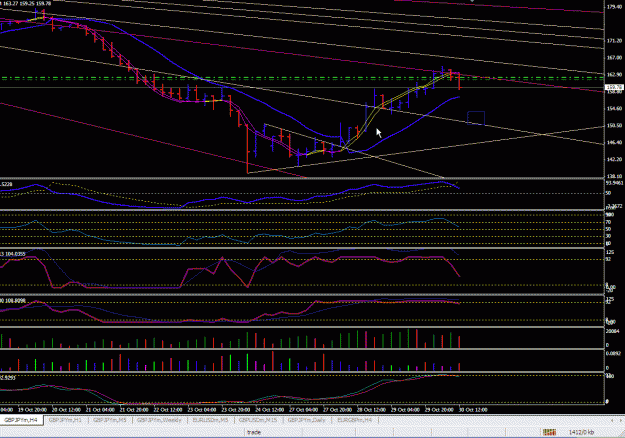Viewport: 625px width, 438px height.
Task: Switch to the GBPUSDm,M15 chart tab
Action: (x=258, y=420)
